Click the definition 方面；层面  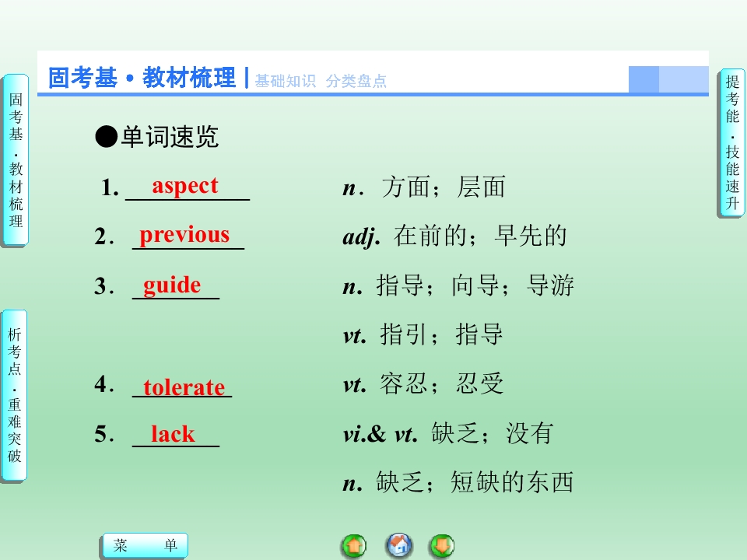(x=444, y=187)
